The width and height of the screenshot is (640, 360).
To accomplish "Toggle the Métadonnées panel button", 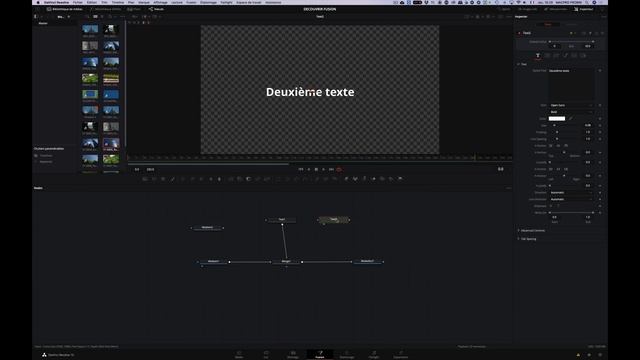I will pos(556,9).
